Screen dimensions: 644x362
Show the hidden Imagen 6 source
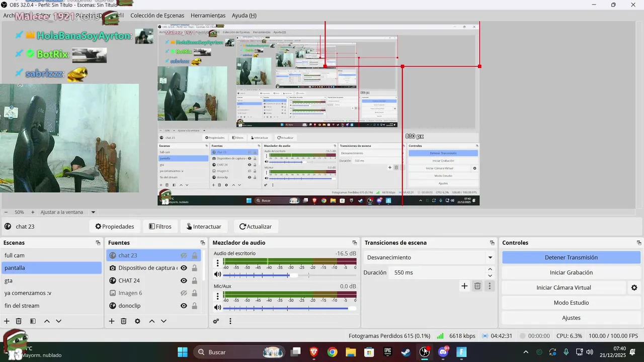(x=184, y=293)
